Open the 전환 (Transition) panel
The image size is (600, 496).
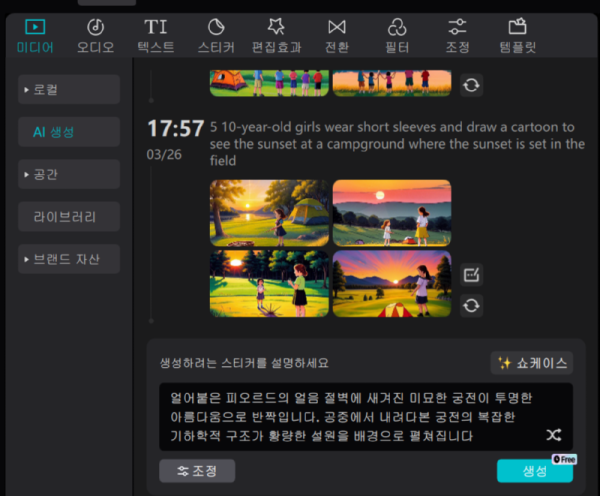pos(337,35)
